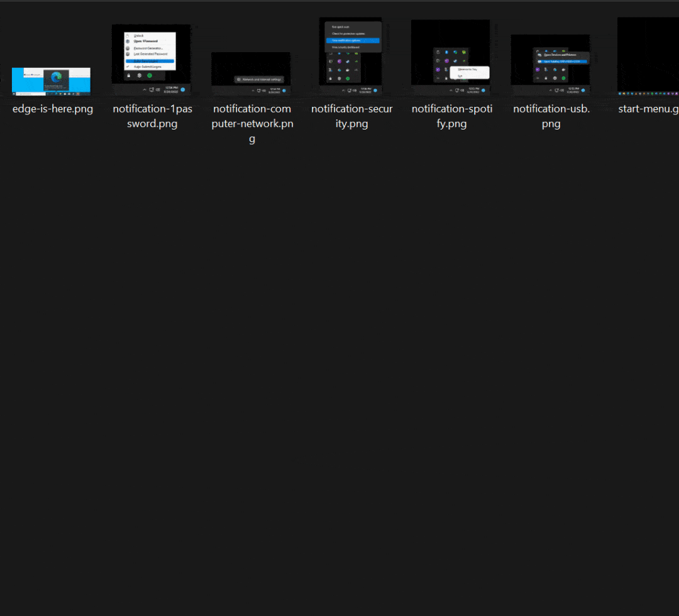Select the edge-is-here.png thumbnail image
The height and width of the screenshot is (616, 679).
tap(51, 81)
